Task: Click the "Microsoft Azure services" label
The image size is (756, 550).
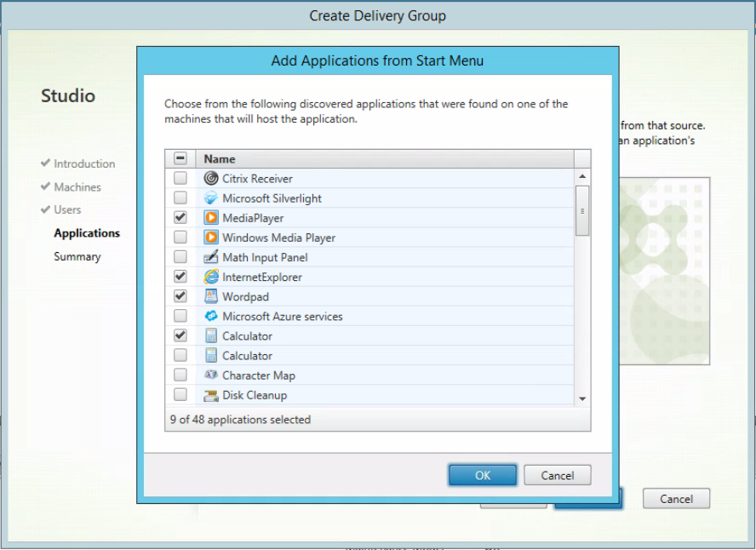Action: coord(283,317)
